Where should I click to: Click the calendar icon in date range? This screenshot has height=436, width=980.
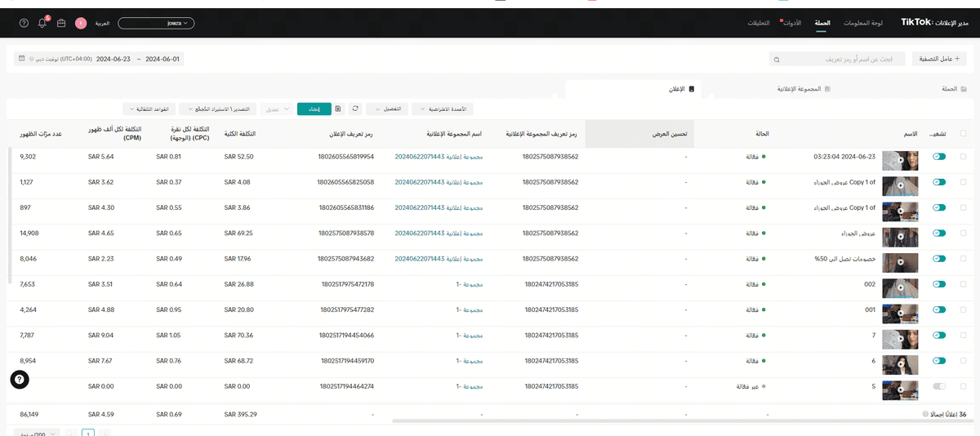pyautogui.click(x=21, y=59)
